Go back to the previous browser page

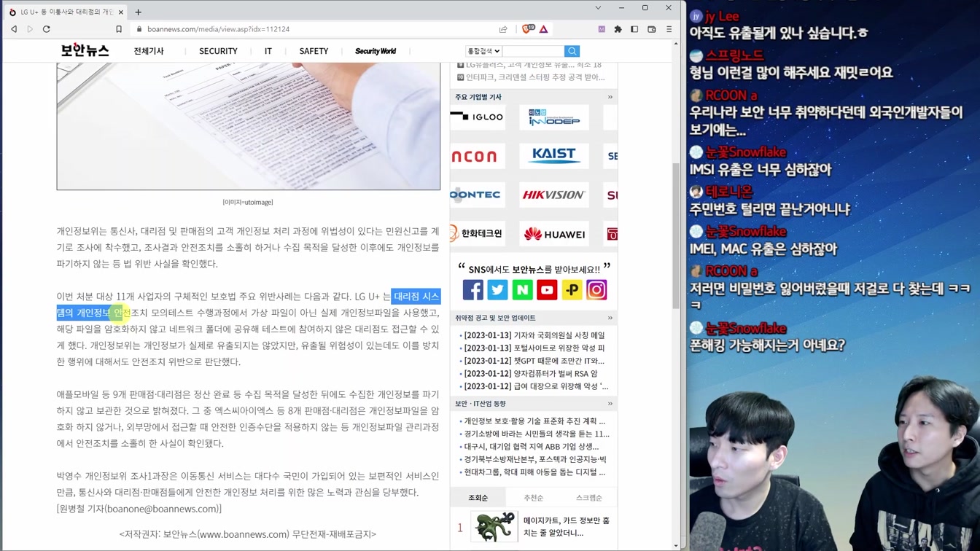[14, 29]
